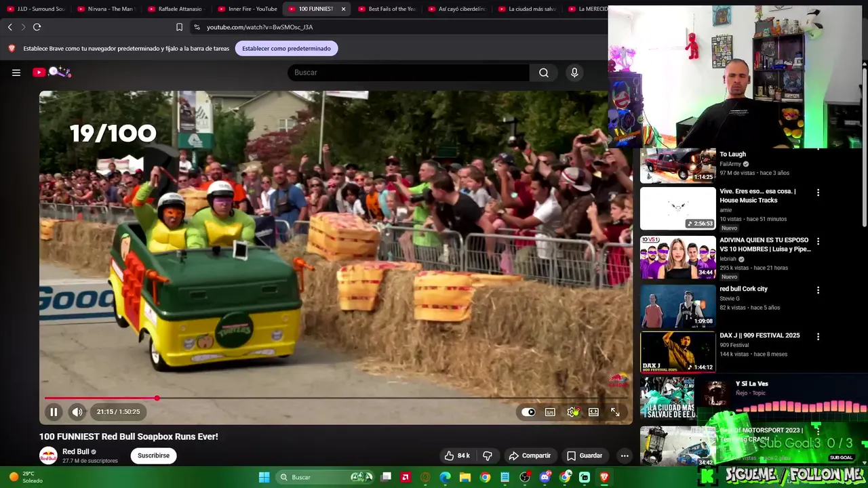Click the Guardar save button
The width and height of the screenshot is (868, 488).
584,455
